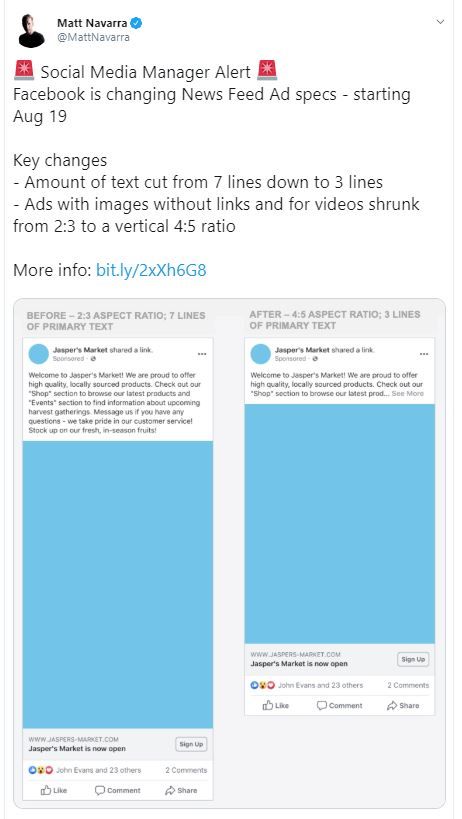Click the Like thumb in the before ad
This screenshot has height=819, width=462.
(46, 790)
